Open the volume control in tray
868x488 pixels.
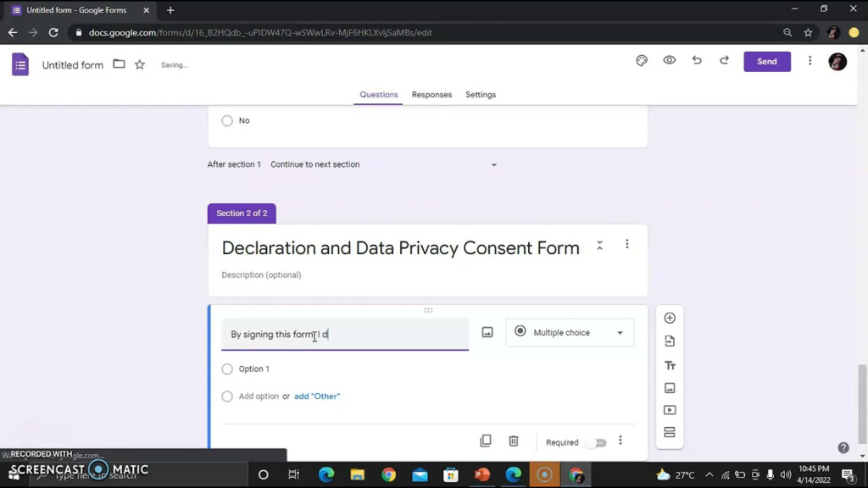tap(786, 474)
